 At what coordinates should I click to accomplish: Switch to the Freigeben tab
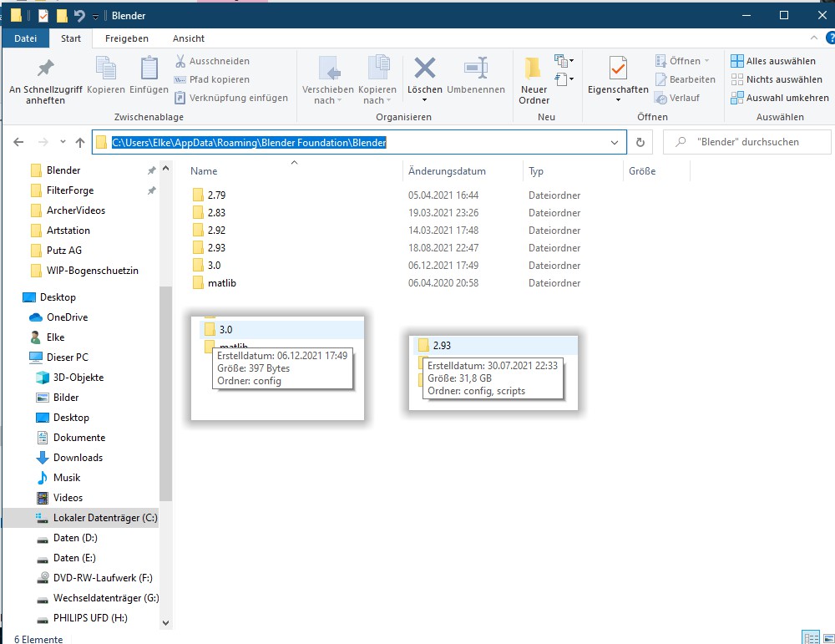127,38
